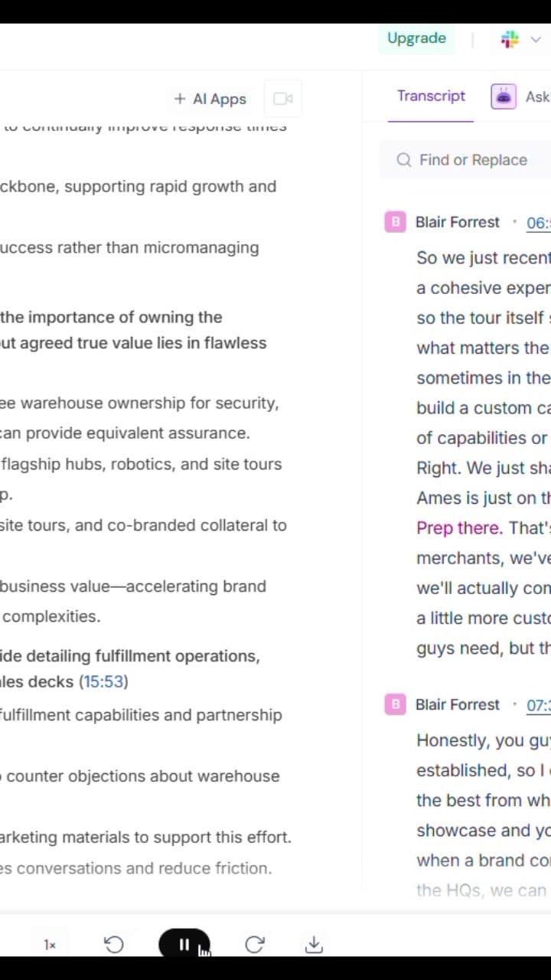Jump to the 15:53 timestamp link
Viewport: 551px width, 980px height.
[104, 681]
